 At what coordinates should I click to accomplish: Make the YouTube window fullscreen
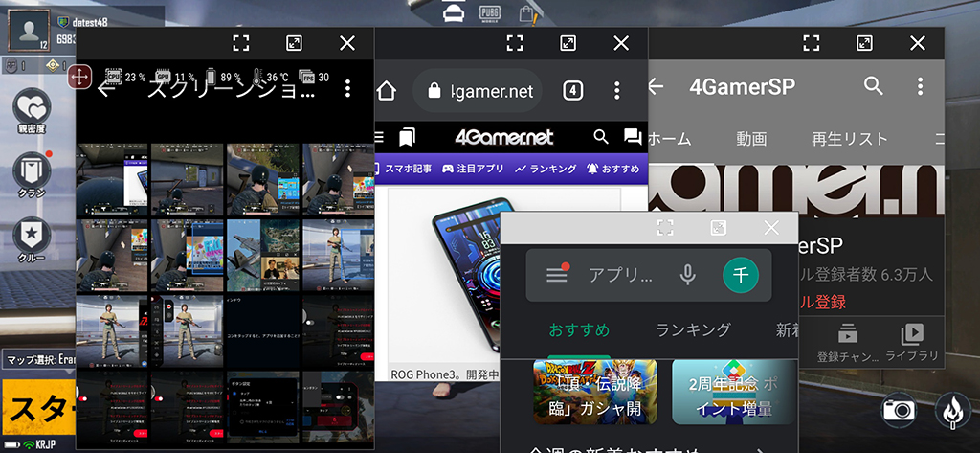[811, 43]
